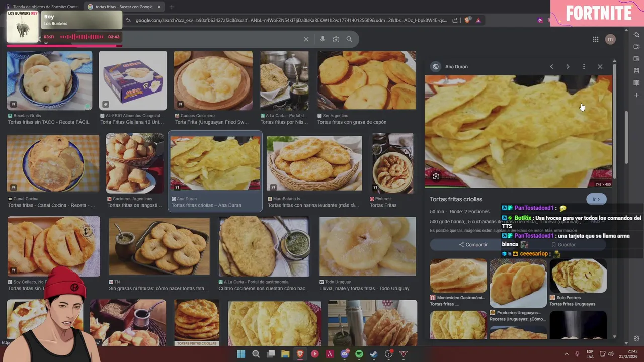
Task: Open Google Lens image search icon
Action: pos(336,39)
